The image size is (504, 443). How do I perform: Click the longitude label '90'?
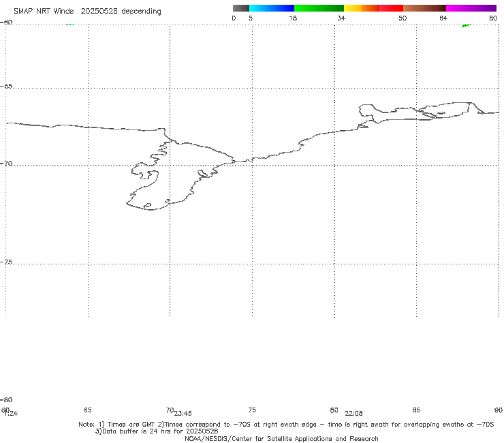(499, 410)
